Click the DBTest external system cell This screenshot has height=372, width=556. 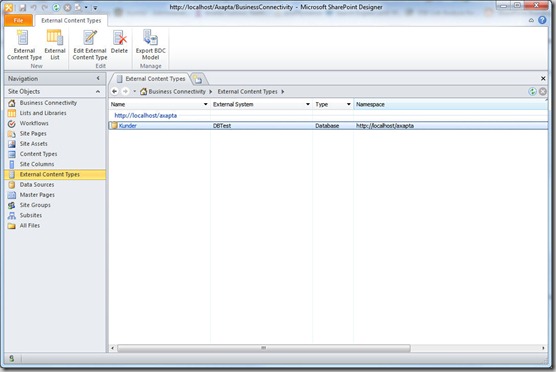point(222,126)
